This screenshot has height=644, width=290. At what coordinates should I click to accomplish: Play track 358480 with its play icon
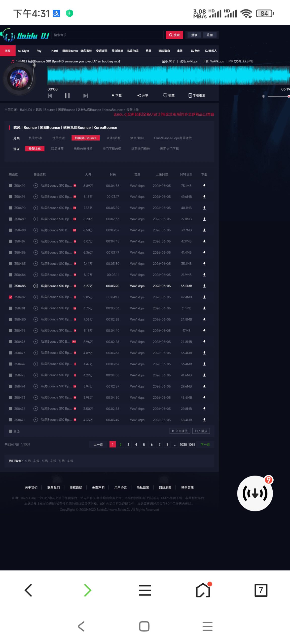coord(36,319)
